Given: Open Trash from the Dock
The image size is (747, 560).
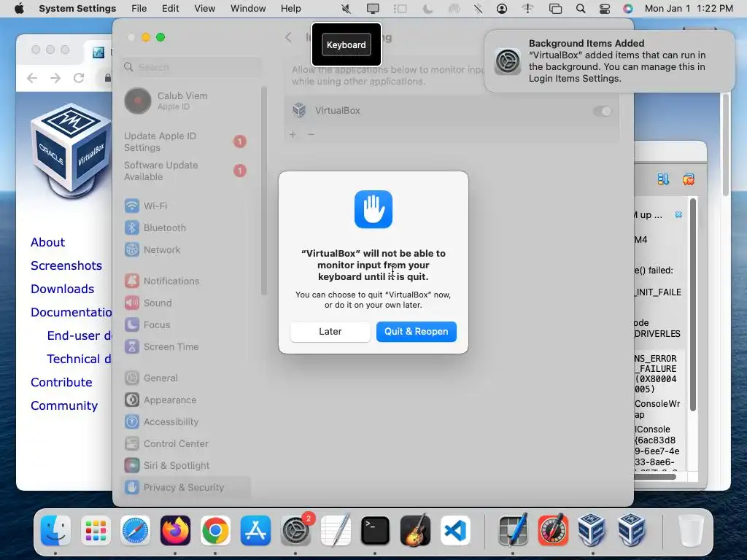Looking at the screenshot, I should 691,530.
